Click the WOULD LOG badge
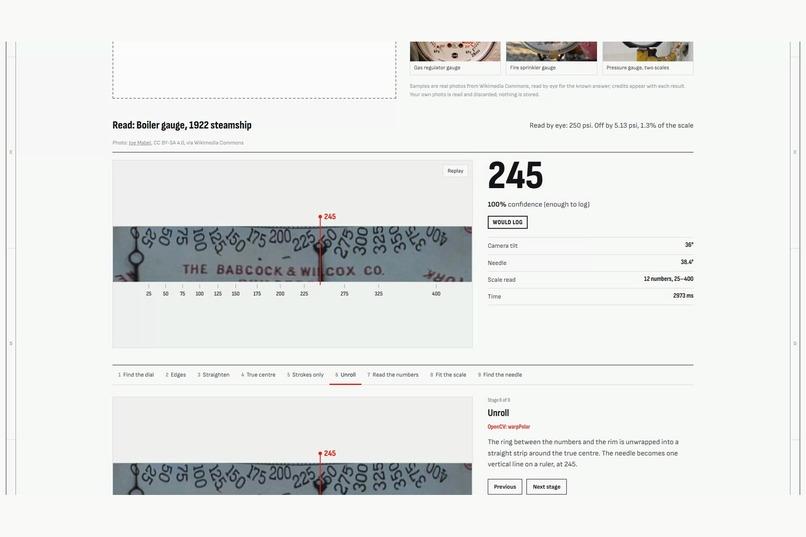This screenshot has width=806, height=537. coord(507,222)
